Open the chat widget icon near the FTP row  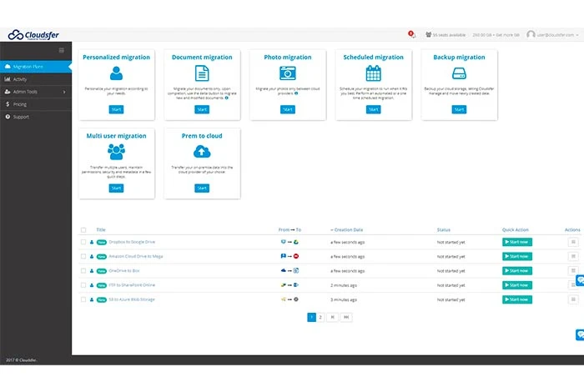point(580,280)
